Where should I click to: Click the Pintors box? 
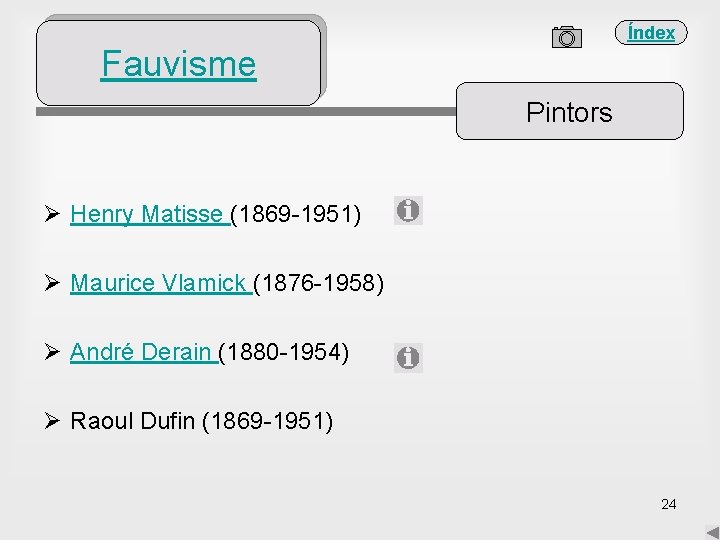(569, 112)
